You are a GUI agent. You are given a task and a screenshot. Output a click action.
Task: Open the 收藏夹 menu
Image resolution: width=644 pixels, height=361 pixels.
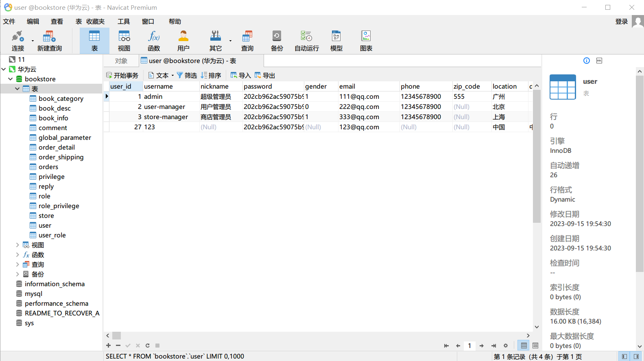point(95,22)
